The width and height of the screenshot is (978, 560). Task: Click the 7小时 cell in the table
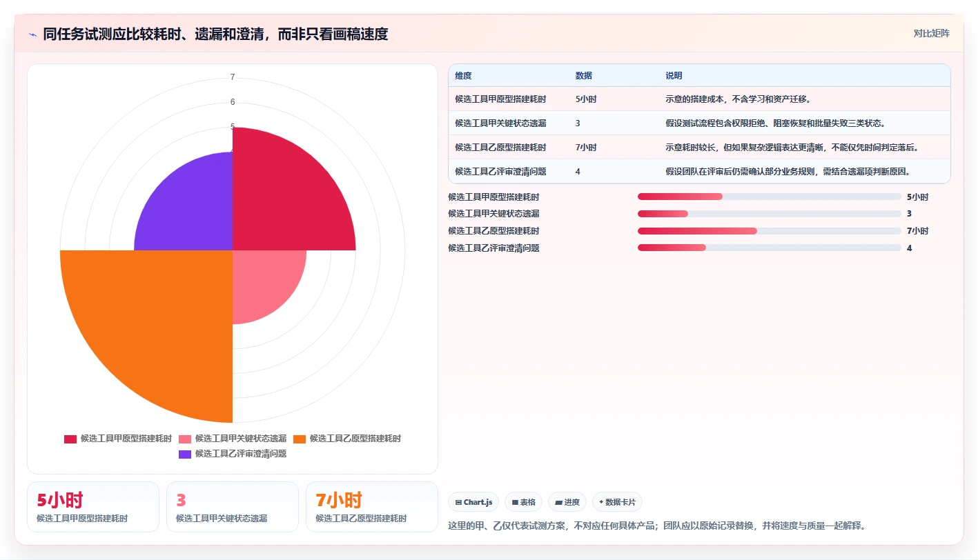tap(586, 147)
